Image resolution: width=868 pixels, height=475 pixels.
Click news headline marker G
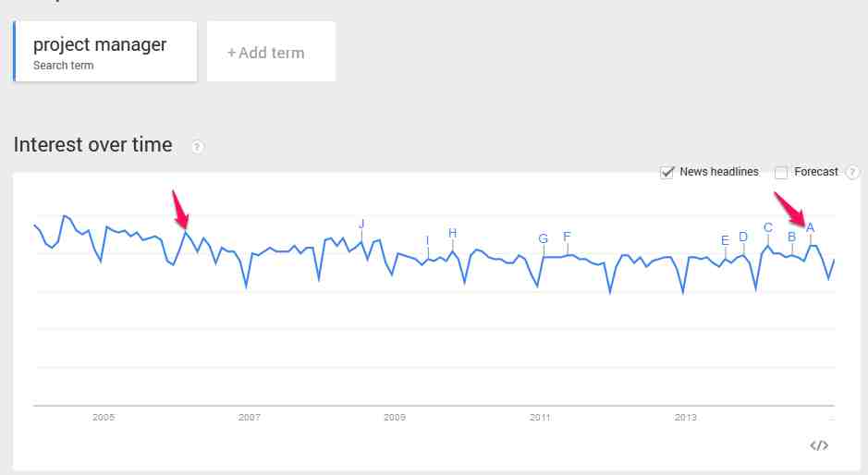click(x=544, y=239)
